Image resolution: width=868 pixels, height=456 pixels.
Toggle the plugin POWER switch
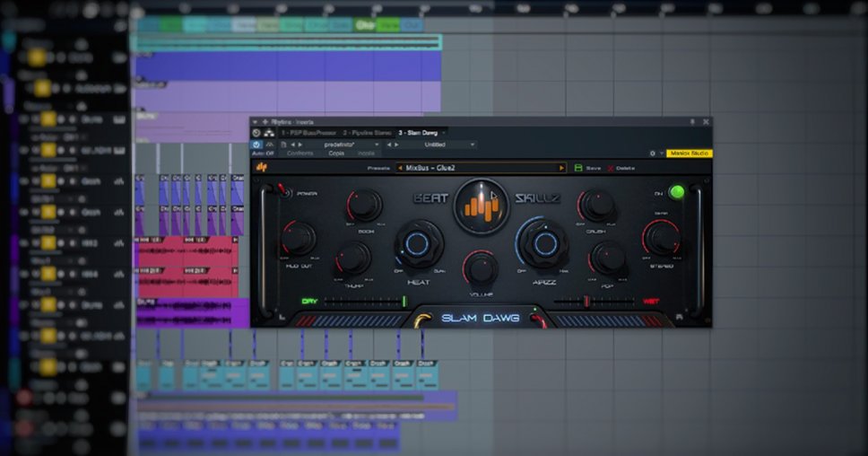point(283,190)
